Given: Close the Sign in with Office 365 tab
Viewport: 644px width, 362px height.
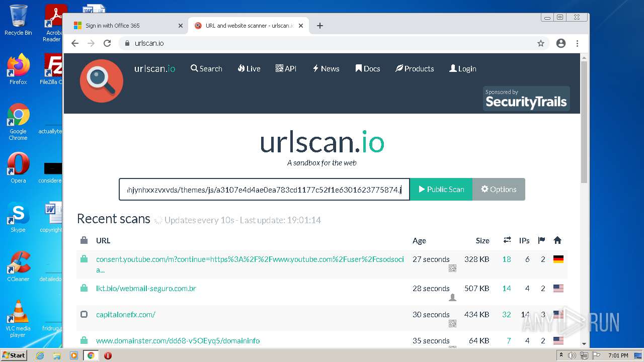Looking at the screenshot, I should 181,26.
